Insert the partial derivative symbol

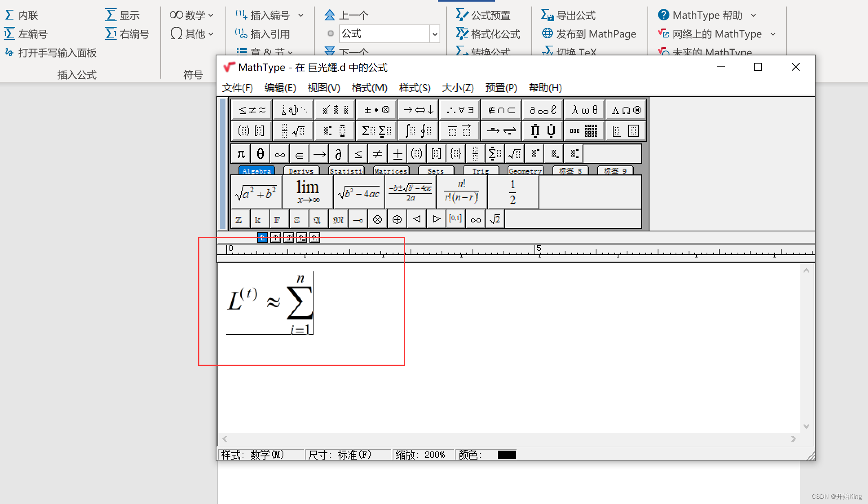(338, 154)
